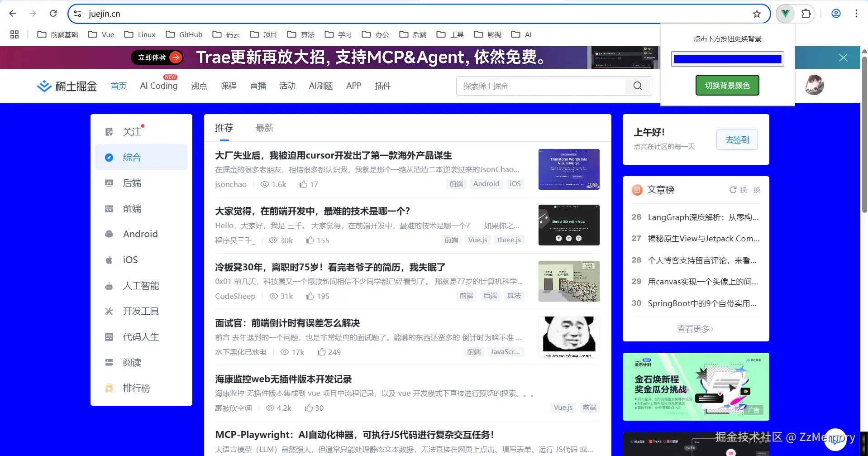Select the 人工智能 sidebar category
Image resolution: width=868 pixels, height=456 pixels.
[141, 285]
